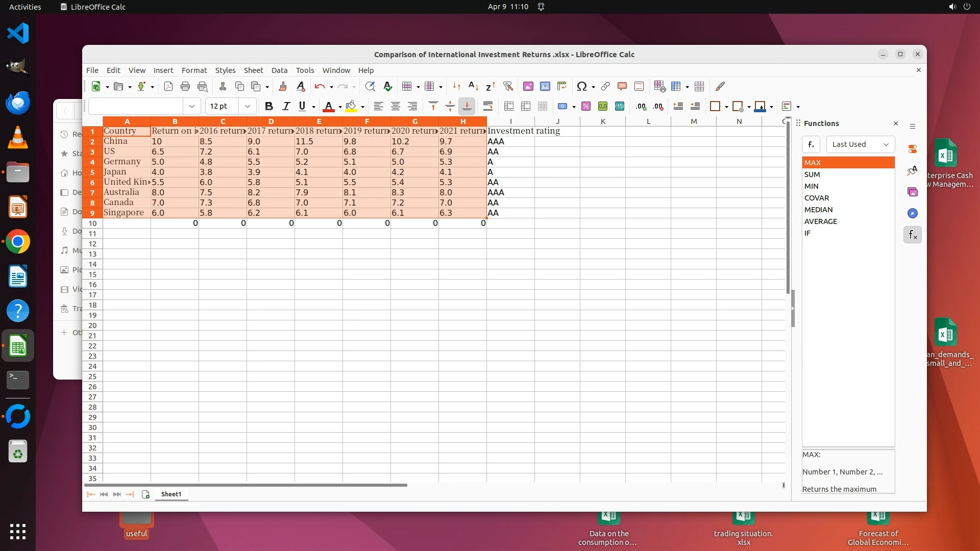
Task: Click the Insert Image toolbar icon
Action: [x=528, y=87]
